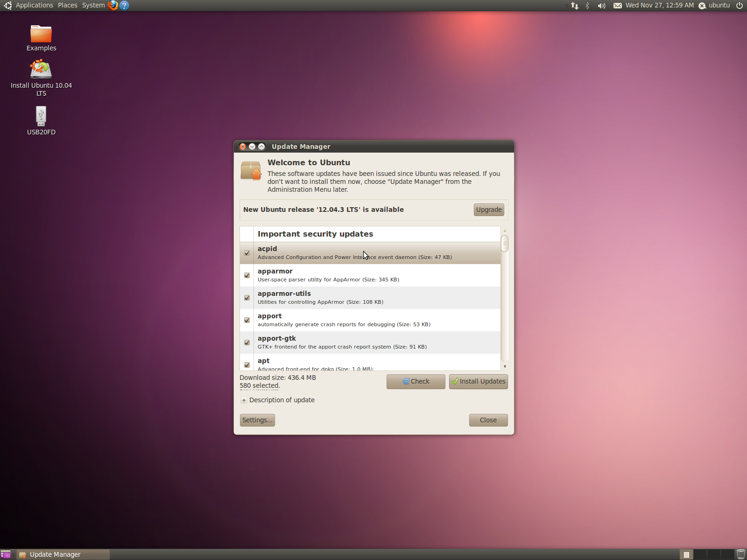
Task: Select the apt update row
Action: (x=370, y=363)
